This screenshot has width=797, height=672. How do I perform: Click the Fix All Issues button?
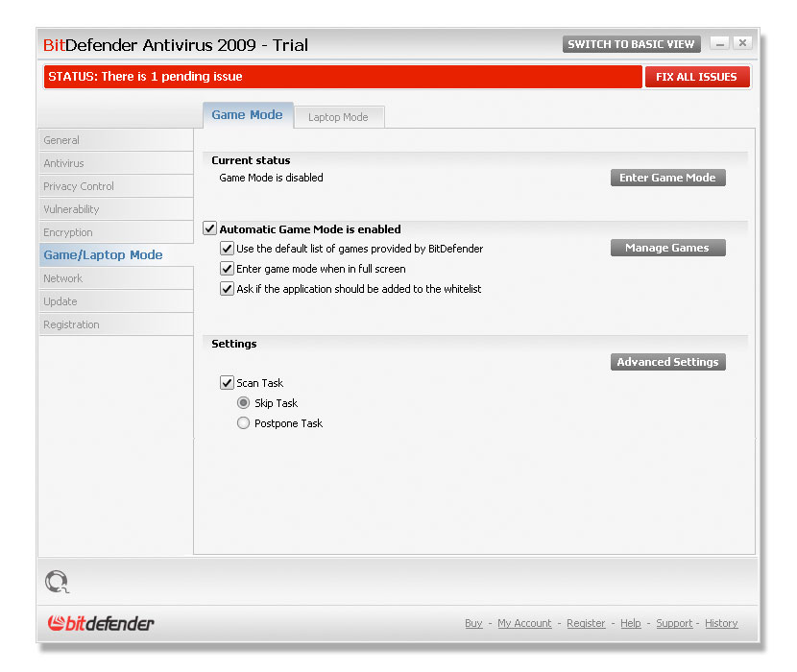point(697,76)
